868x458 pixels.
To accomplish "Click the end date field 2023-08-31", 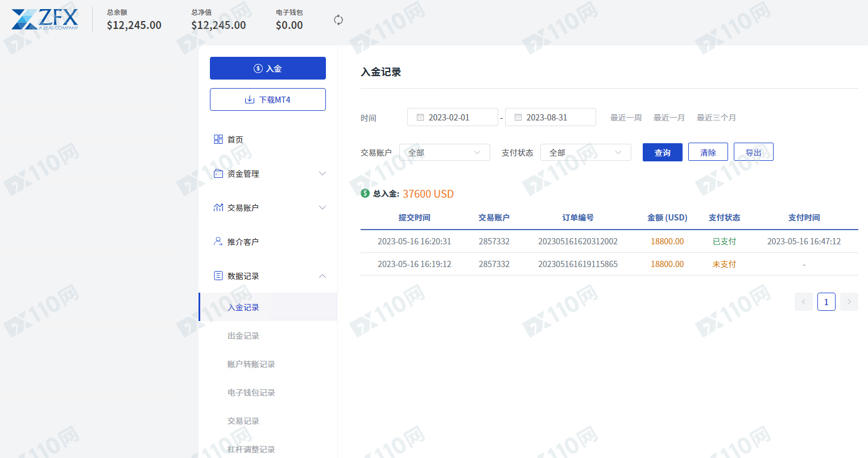I will coord(550,117).
